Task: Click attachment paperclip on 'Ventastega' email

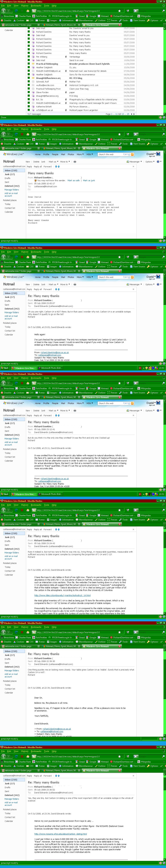Action: pyautogui.click(x=66, y=57)
